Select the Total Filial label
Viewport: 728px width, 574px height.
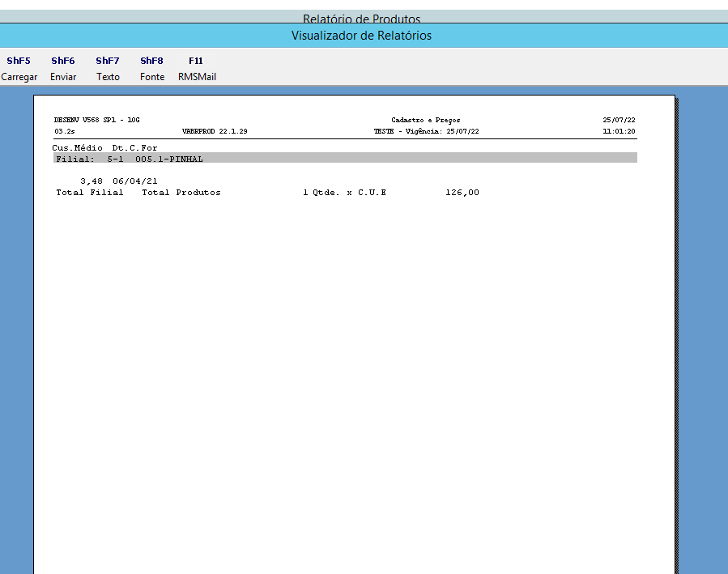coord(90,192)
